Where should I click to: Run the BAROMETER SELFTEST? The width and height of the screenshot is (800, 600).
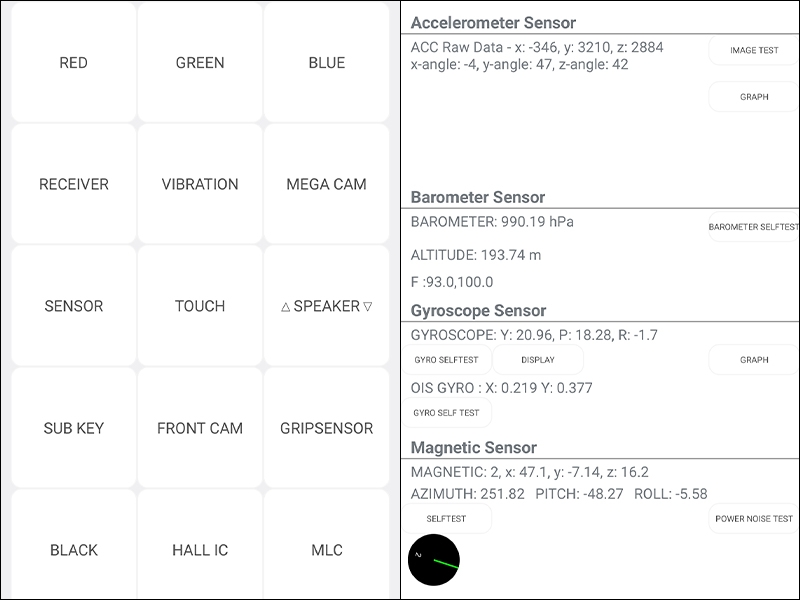tap(754, 227)
